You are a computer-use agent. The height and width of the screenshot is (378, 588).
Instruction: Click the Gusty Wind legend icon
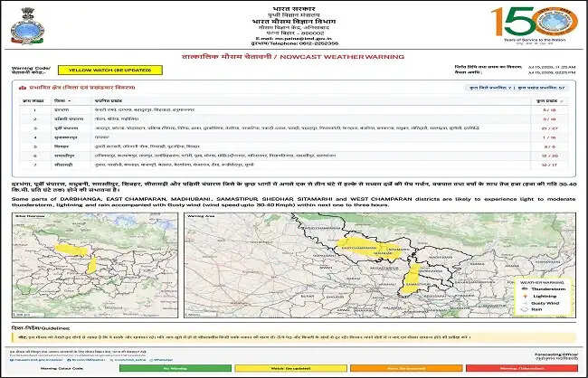[x=525, y=303]
